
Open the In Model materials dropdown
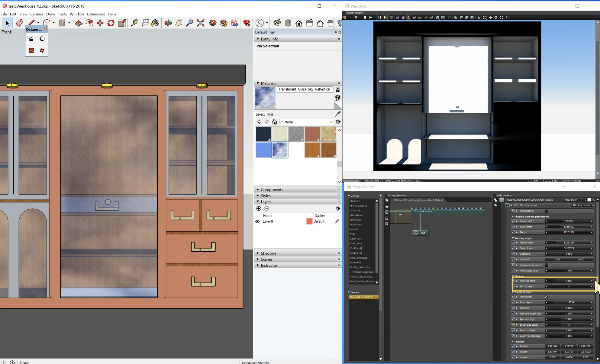pos(306,122)
